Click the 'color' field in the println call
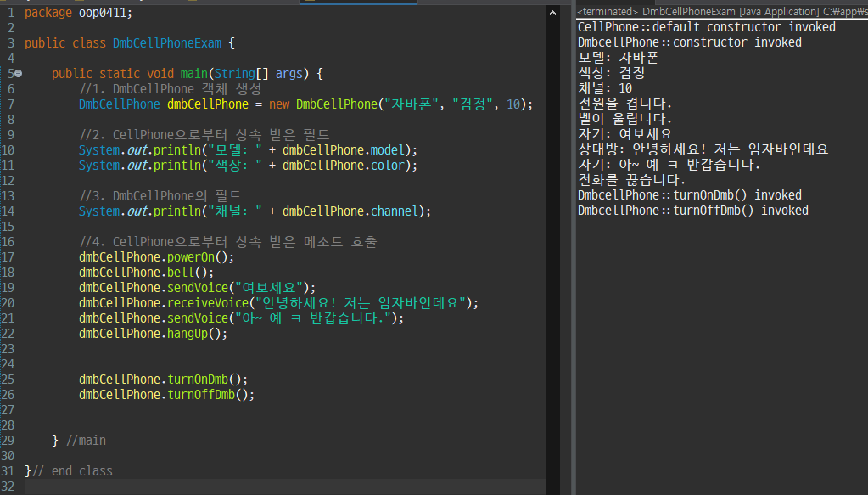Screen dimensions: 868x495 388,166
